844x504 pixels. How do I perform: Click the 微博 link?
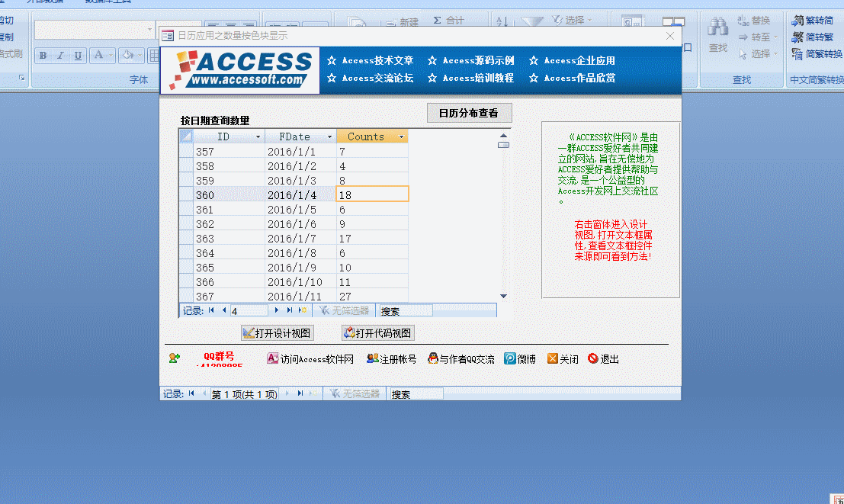[520, 359]
